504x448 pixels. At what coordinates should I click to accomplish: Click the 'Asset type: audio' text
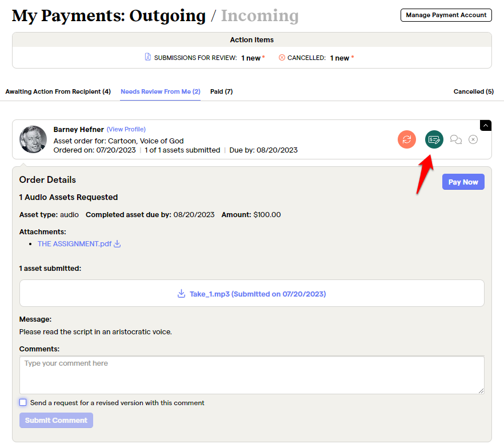click(49, 215)
